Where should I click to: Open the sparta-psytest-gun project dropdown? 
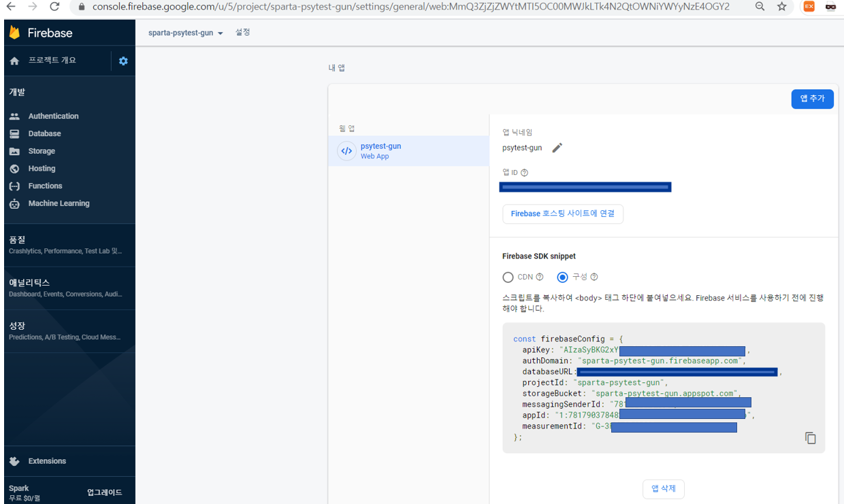(186, 33)
